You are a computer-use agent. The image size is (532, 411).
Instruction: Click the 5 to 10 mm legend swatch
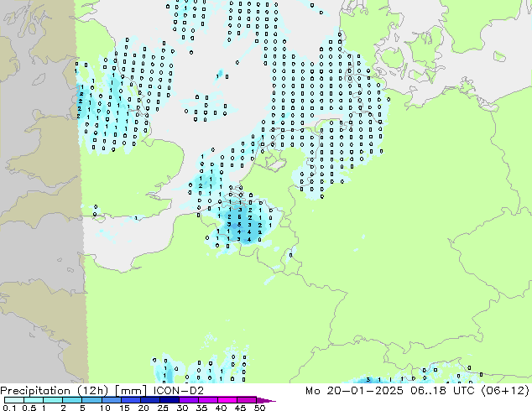tap(91, 400)
